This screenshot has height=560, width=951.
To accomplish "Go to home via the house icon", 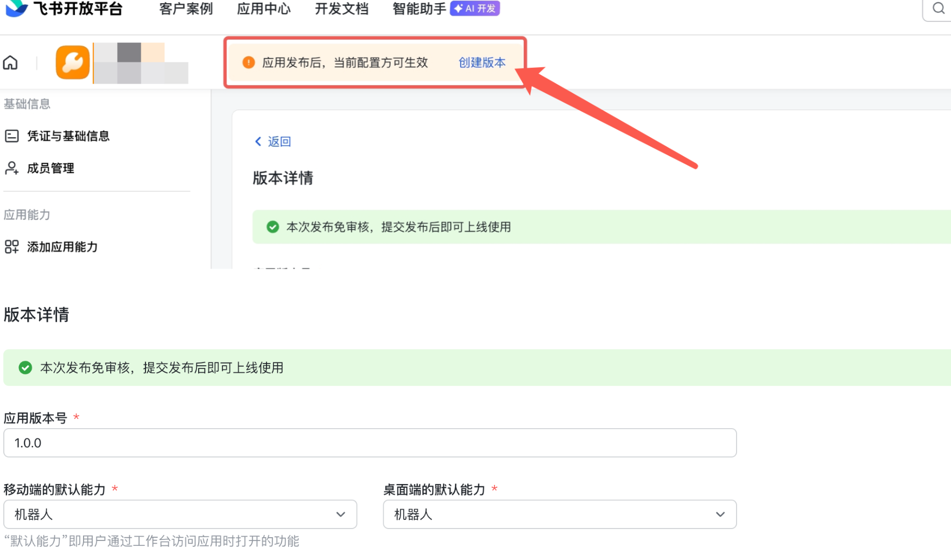I will [x=10, y=63].
